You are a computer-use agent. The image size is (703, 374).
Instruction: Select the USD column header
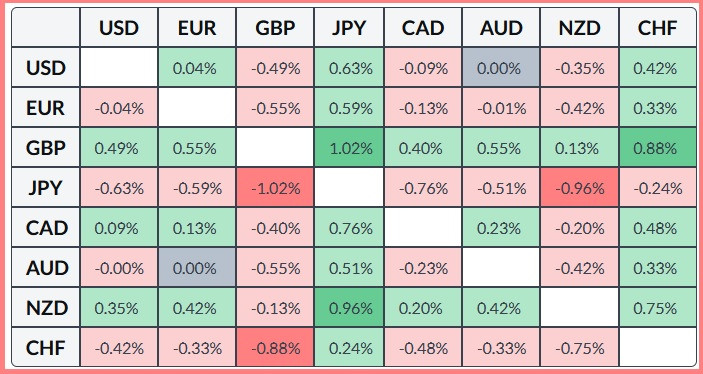point(119,27)
